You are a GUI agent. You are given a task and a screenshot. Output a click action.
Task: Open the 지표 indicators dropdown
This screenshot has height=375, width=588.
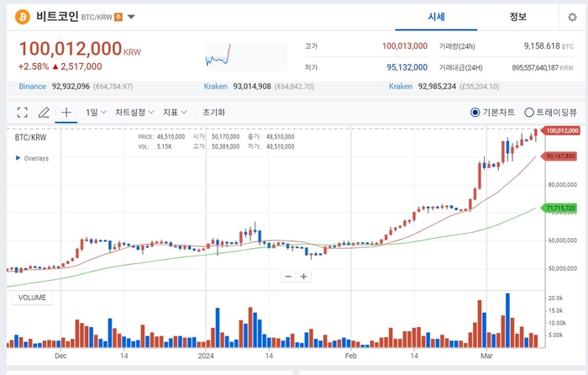point(175,112)
